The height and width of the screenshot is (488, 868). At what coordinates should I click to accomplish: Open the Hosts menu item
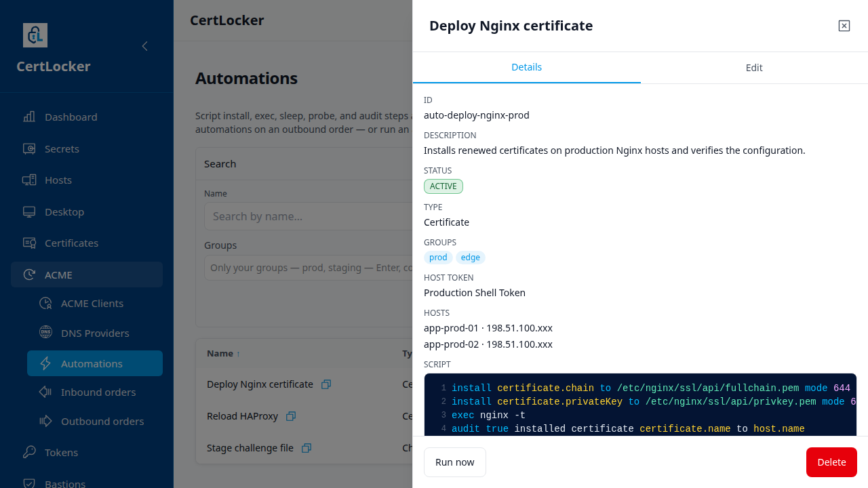(x=87, y=180)
